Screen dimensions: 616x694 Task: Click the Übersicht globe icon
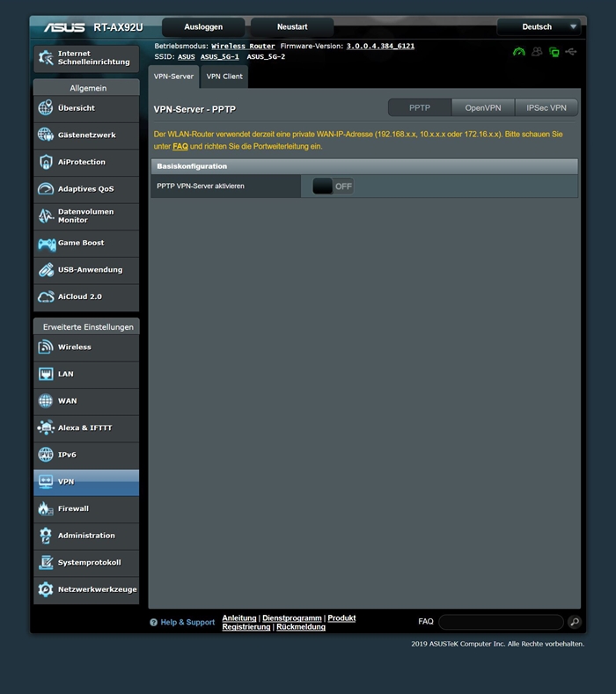pyautogui.click(x=46, y=107)
